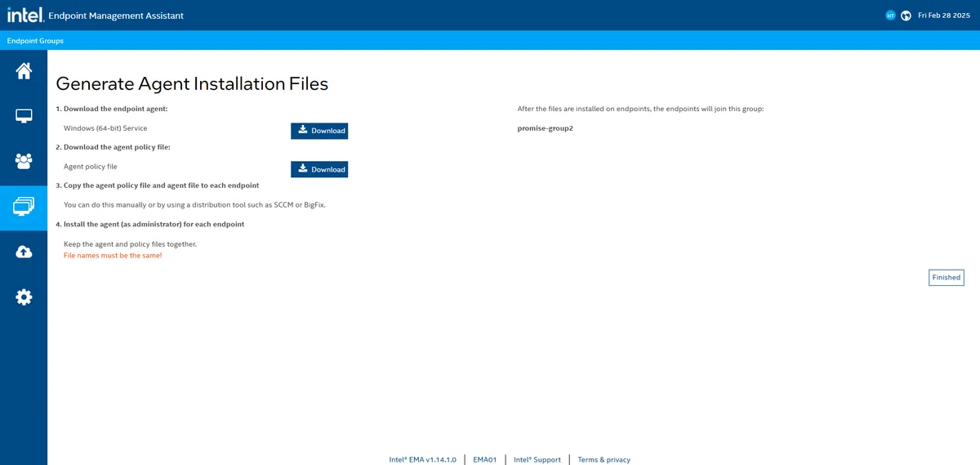
Task: Click the endpoints will join this group sentence
Action: pos(641,109)
